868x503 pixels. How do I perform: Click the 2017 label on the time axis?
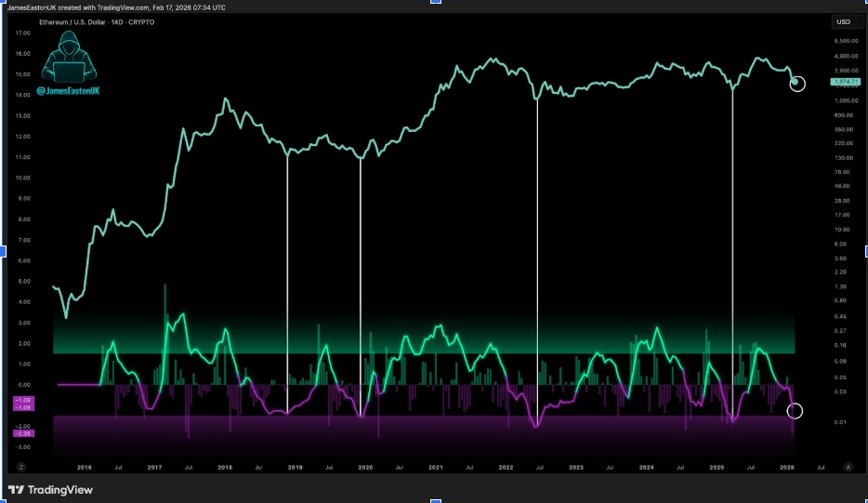click(x=154, y=467)
